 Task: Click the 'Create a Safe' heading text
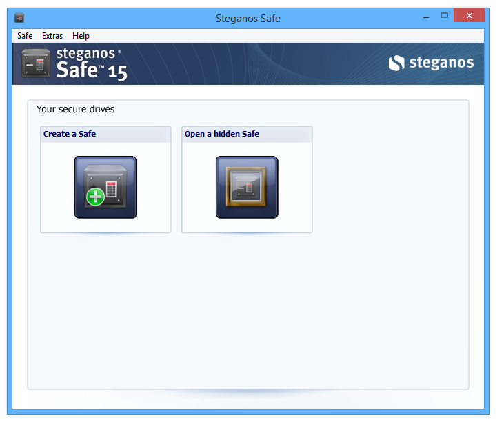(x=70, y=134)
